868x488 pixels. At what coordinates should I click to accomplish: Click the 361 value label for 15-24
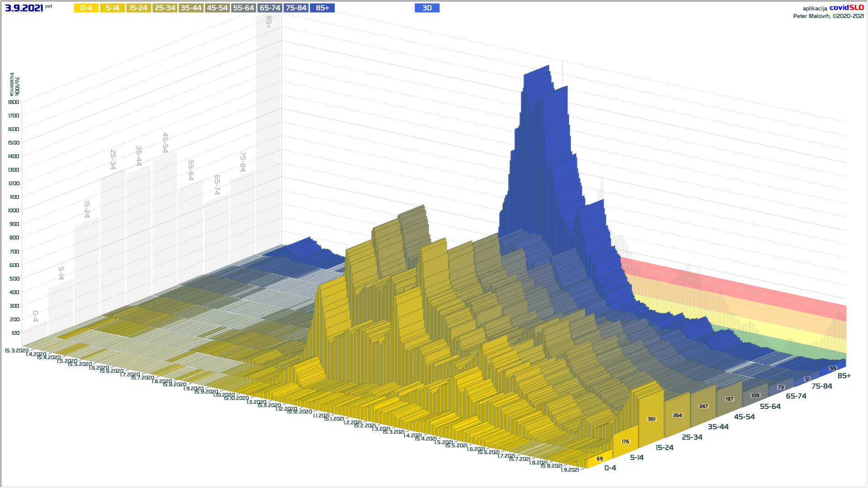(x=651, y=419)
